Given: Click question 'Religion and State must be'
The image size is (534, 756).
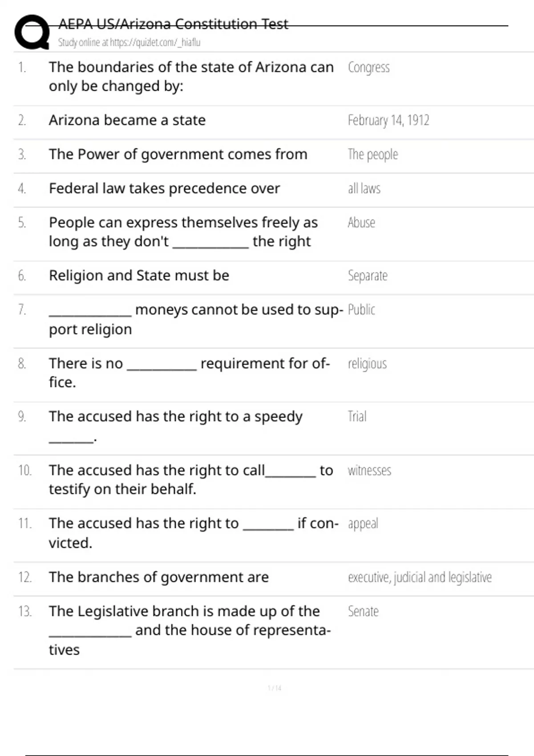Looking at the screenshot, I should point(139,276).
